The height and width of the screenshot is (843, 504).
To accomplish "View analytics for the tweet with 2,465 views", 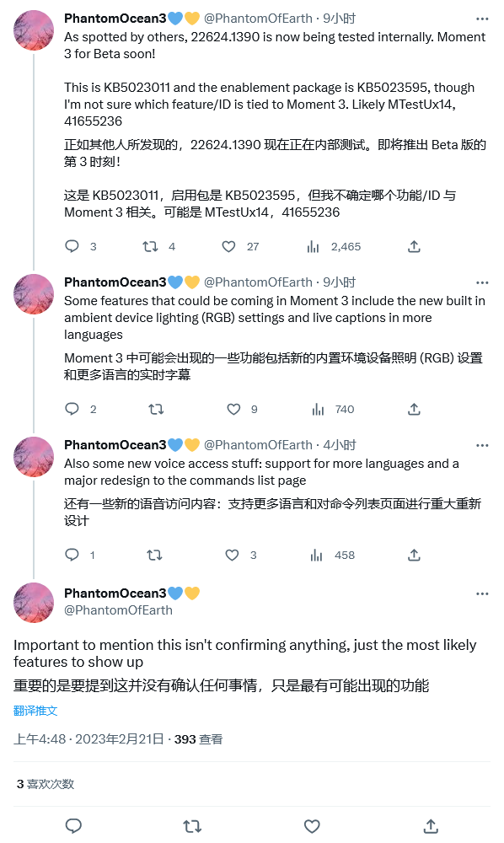I will pyautogui.click(x=315, y=247).
